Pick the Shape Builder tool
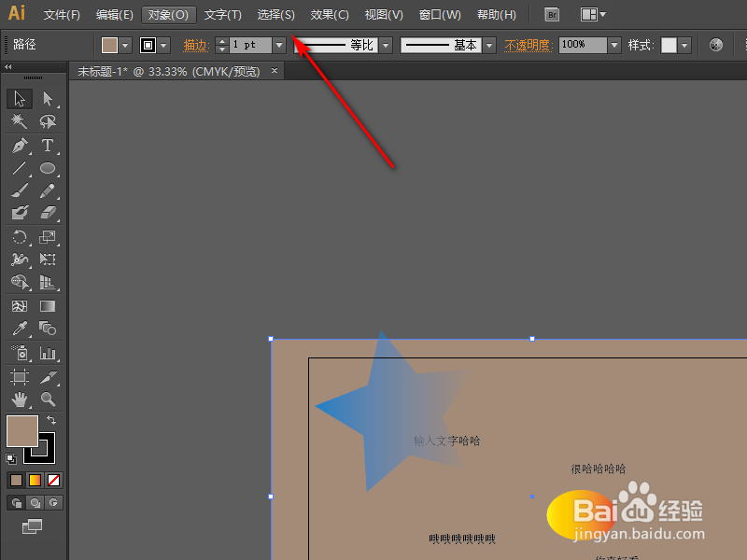Screen dimensions: 747x560 [x=20, y=282]
